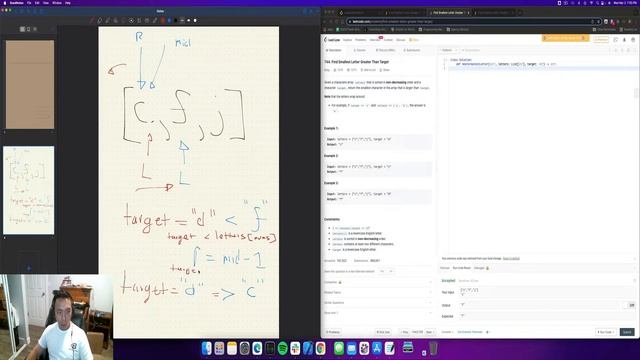Image resolution: width=640 pixels, height=360 pixels.
Task: Open the Help menu in the menu bar
Action: point(67,3)
